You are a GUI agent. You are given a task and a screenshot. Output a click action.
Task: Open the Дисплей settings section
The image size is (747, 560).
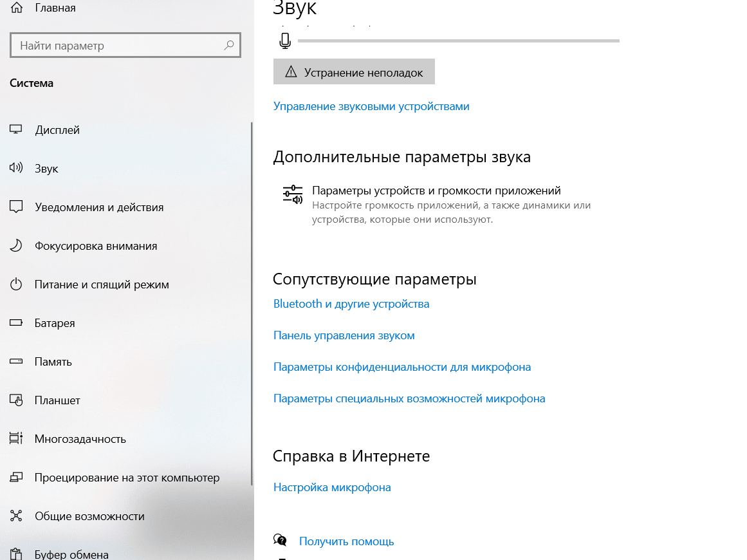(57, 129)
